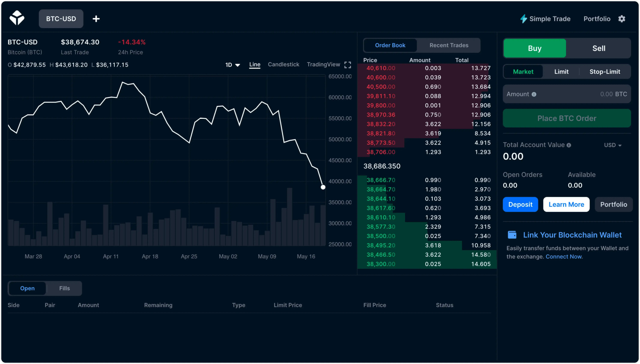Click the Place BTC Order button
Screen dimensions: 640x364
567,118
